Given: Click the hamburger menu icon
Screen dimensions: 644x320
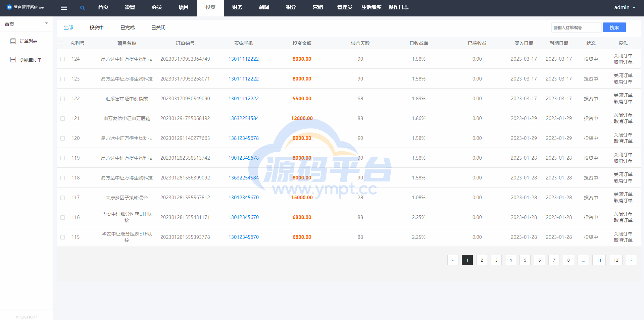Looking at the screenshot, I should (64, 8).
